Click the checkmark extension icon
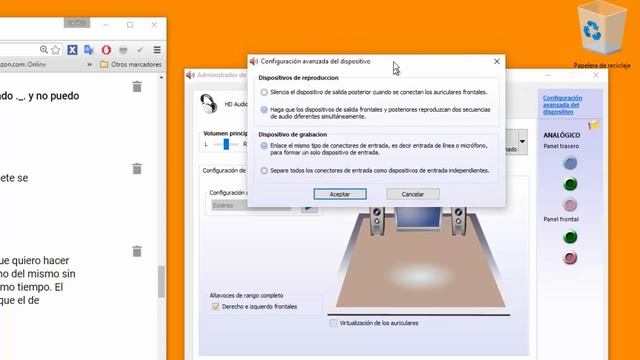 [140, 50]
